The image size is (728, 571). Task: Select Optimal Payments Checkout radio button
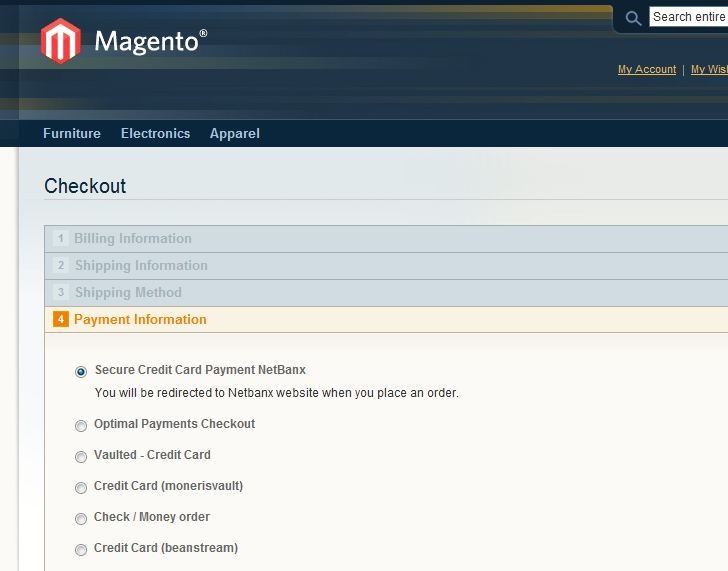pos(81,426)
